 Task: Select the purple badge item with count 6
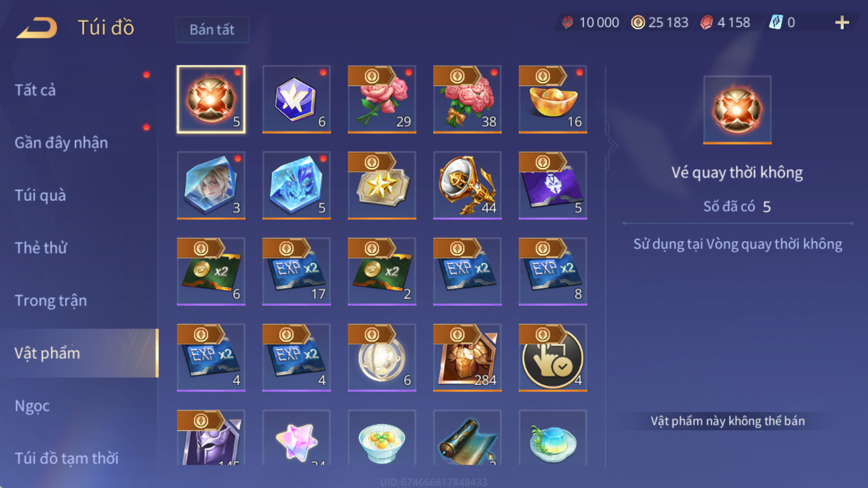[296, 99]
